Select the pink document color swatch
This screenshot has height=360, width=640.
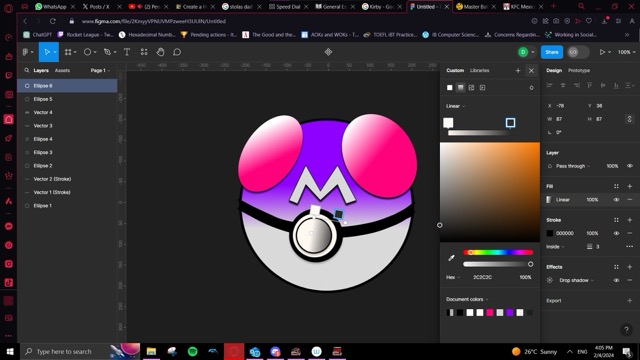(x=490, y=313)
